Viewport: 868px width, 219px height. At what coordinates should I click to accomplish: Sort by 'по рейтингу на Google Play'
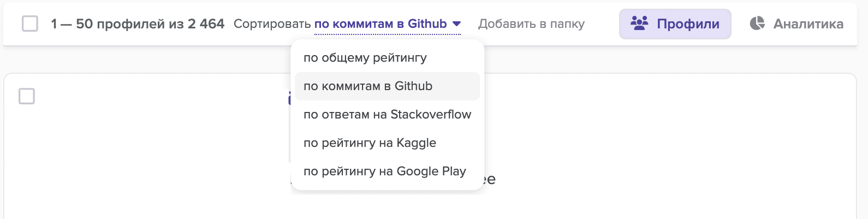(x=384, y=171)
